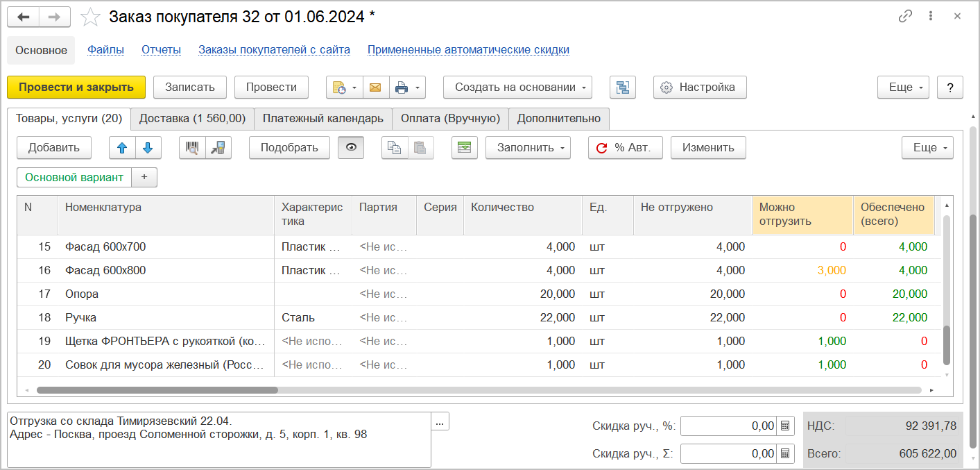Open the related documents structure icon
Screen dimensions: 980x470
[622, 87]
